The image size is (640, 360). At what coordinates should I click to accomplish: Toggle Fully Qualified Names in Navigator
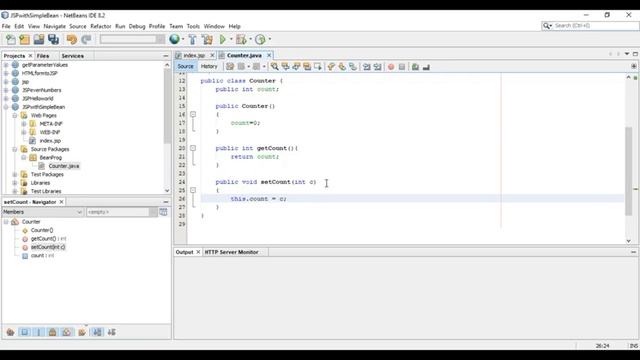pyautogui.click(x=82, y=332)
